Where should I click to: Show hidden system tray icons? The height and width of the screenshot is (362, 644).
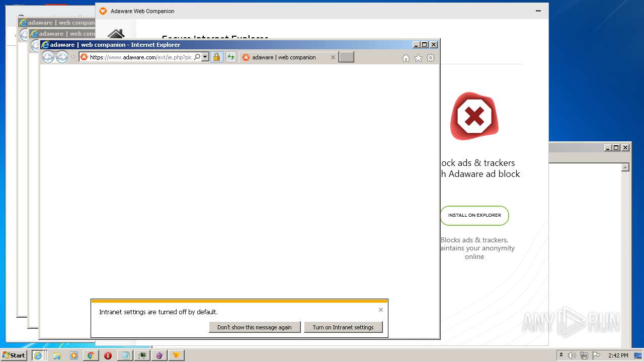click(x=561, y=355)
